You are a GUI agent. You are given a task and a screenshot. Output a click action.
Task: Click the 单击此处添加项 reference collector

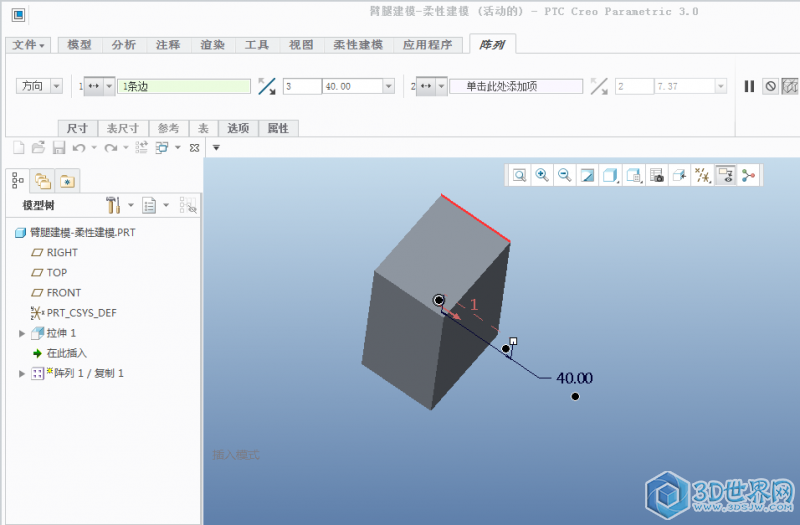(x=516, y=86)
